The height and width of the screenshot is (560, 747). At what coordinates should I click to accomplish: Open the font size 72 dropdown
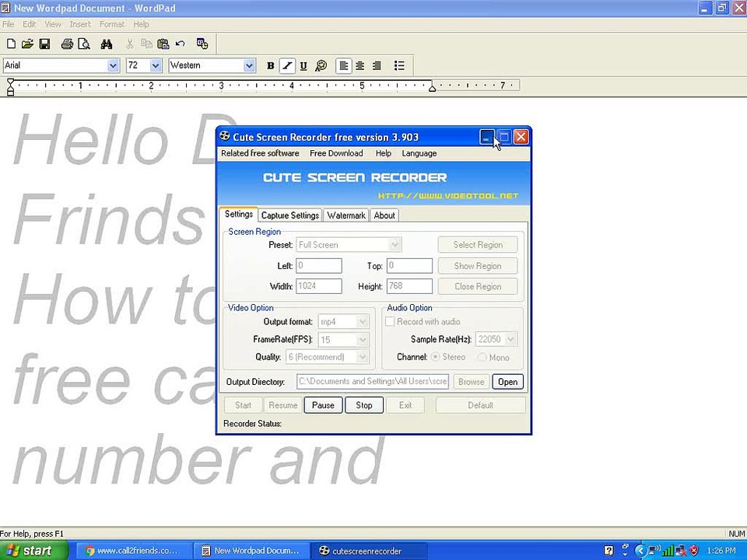[x=156, y=65]
